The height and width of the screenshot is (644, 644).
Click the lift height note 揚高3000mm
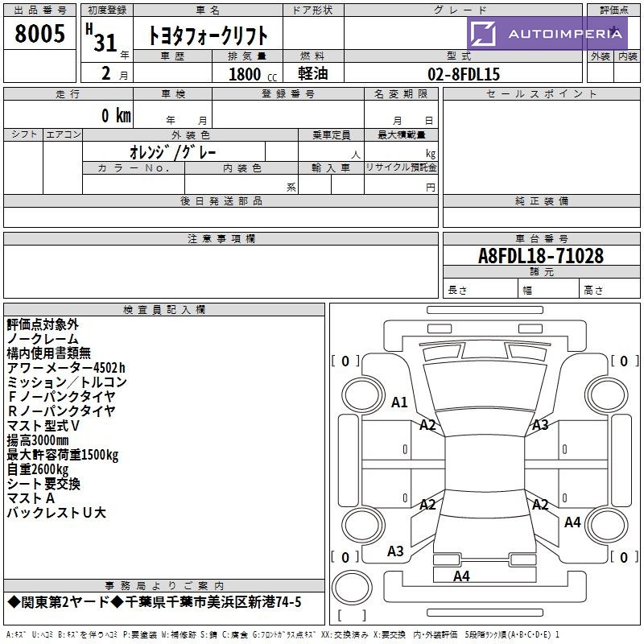[x=38, y=440]
